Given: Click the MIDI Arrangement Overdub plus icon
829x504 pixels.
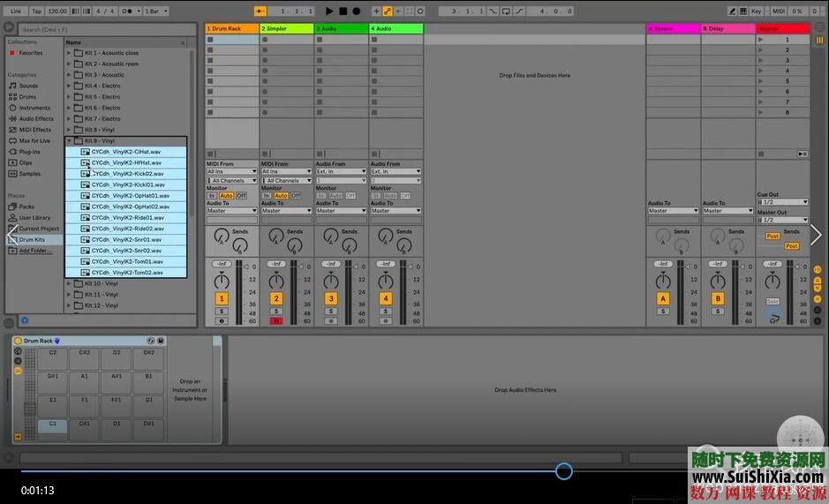Looking at the screenshot, I should click(376, 11).
